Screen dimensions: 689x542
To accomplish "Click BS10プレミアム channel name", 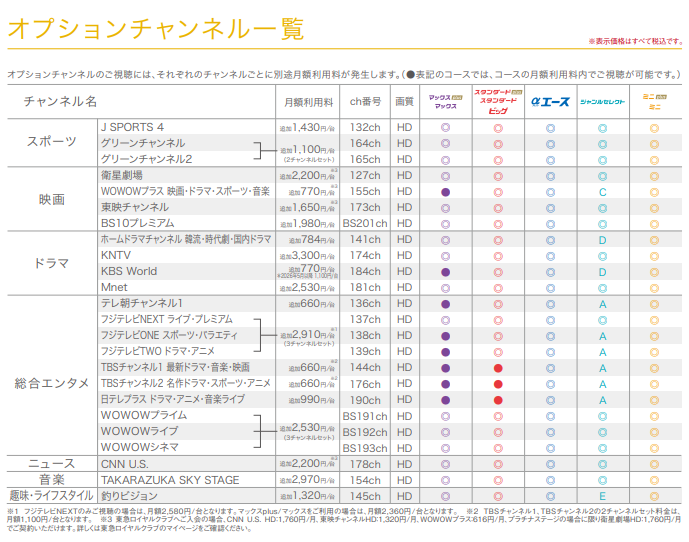I will [x=138, y=223].
